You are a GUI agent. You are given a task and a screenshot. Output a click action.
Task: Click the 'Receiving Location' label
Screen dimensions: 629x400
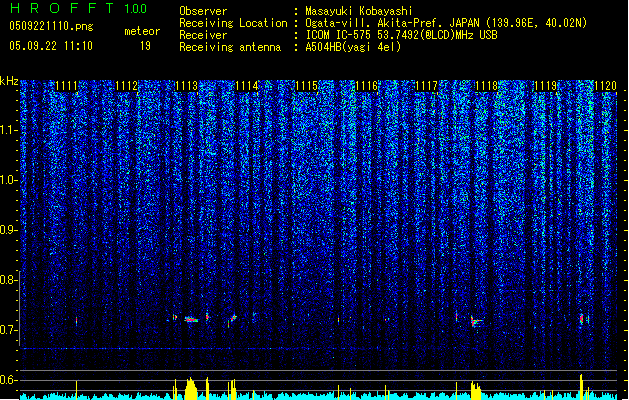pos(233,23)
